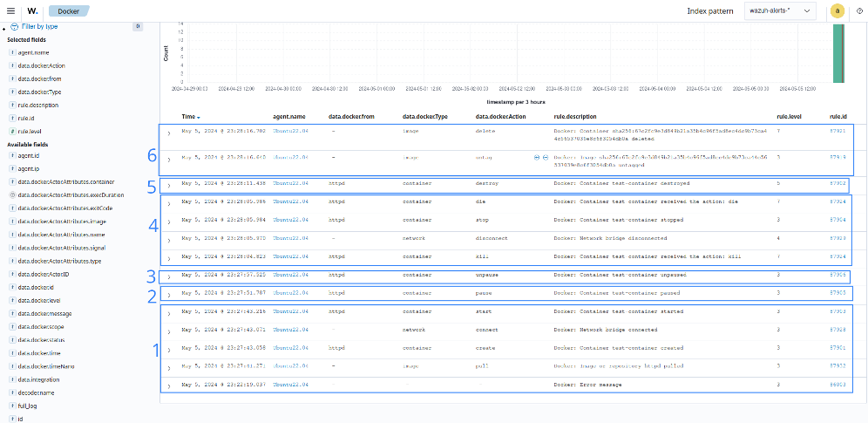Click the clock icon beside data.docker.Actor.Attributes.execDuration
Viewport: 868px width, 423px height.
pyautogui.click(x=12, y=194)
